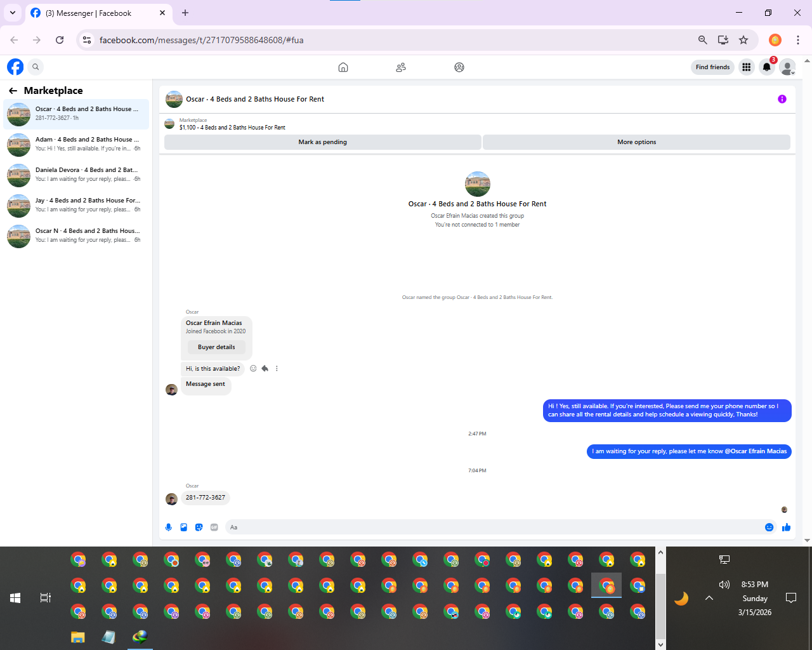Open Daniela Devora's conversation
The height and width of the screenshot is (650, 812).
click(76, 175)
